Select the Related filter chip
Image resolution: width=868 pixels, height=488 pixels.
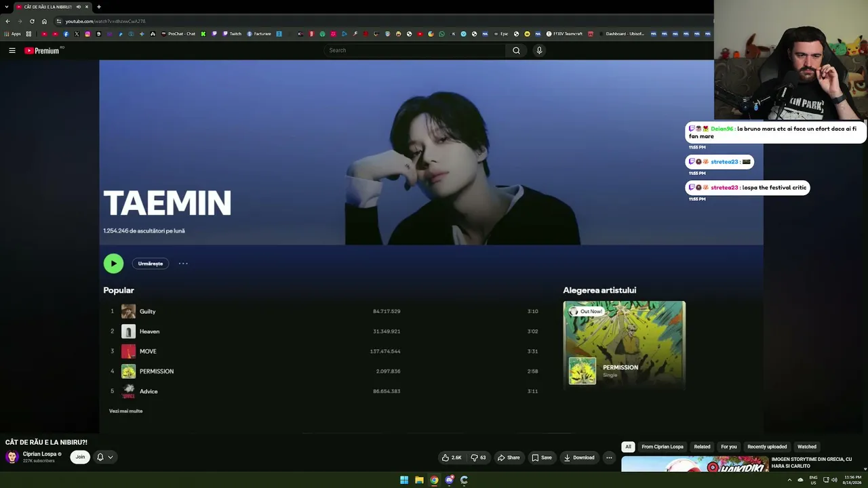tap(702, 447)
